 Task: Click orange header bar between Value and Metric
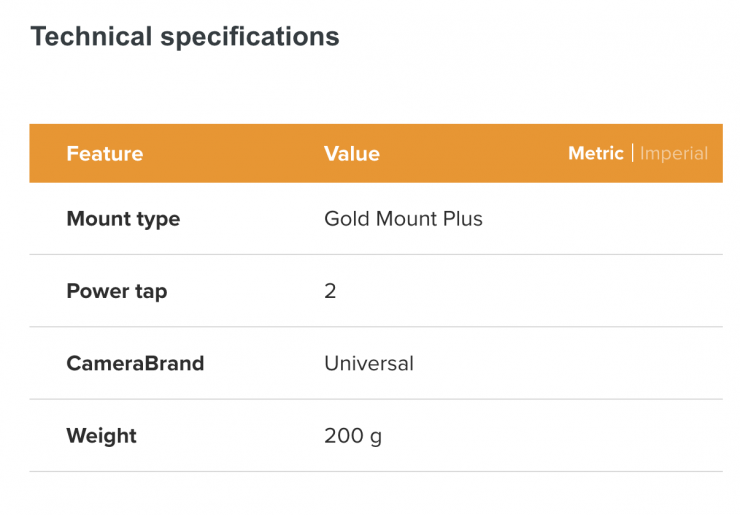(470, 154)
